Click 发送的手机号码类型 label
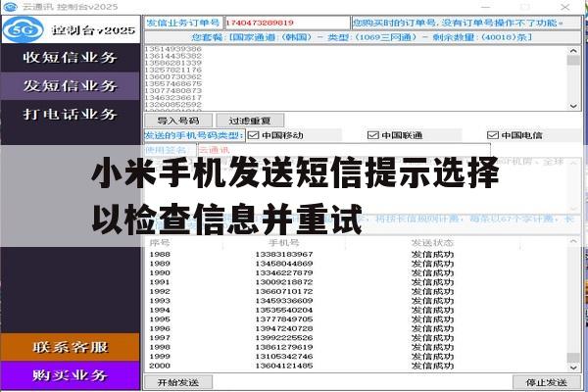The height and width of the screenshot is (392, 588). click(x=194, y=135)
